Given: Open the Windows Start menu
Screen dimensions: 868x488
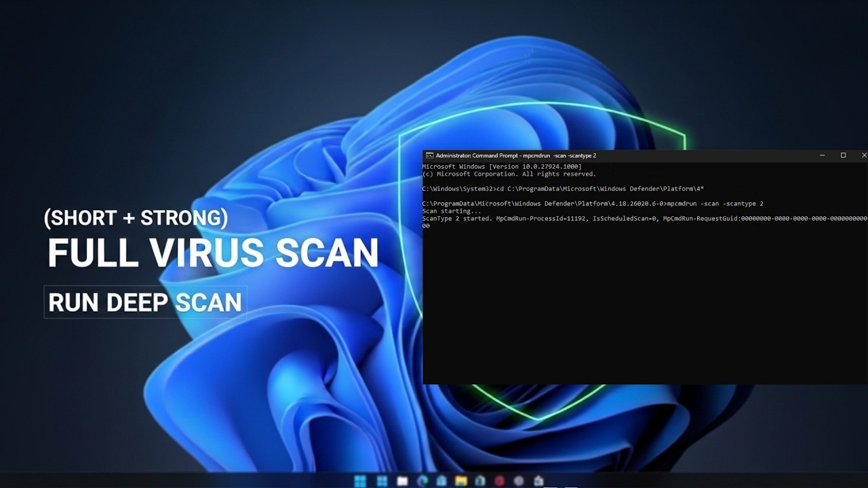Looking at the screenshot, I should pyautogui.click(x=360, y=481).
